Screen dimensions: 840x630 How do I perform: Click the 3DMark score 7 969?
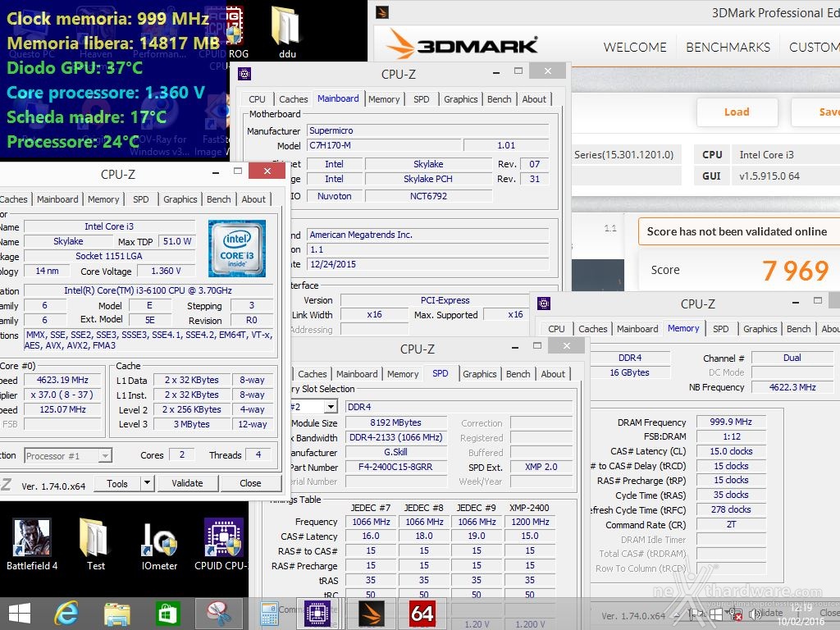[x=795, y=271]
